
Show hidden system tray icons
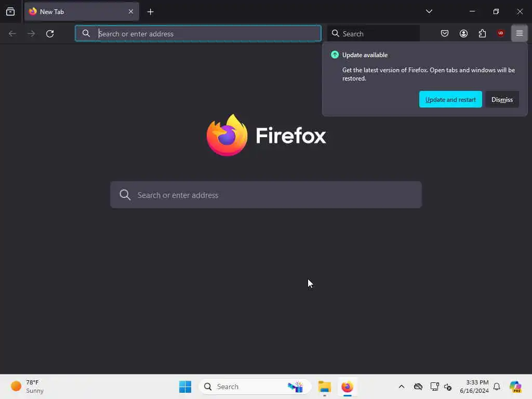402,387
